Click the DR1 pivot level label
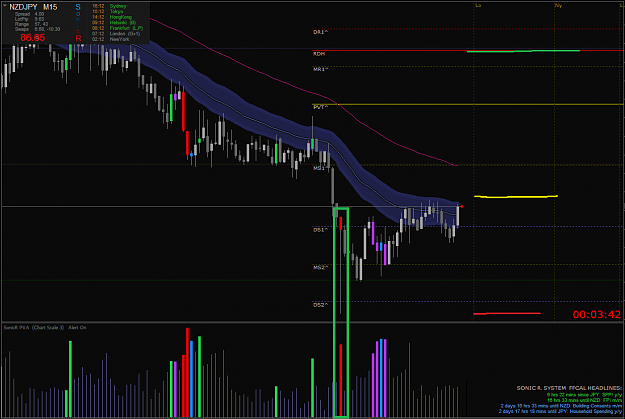This screenshot has height=419, width=625. 320,32
